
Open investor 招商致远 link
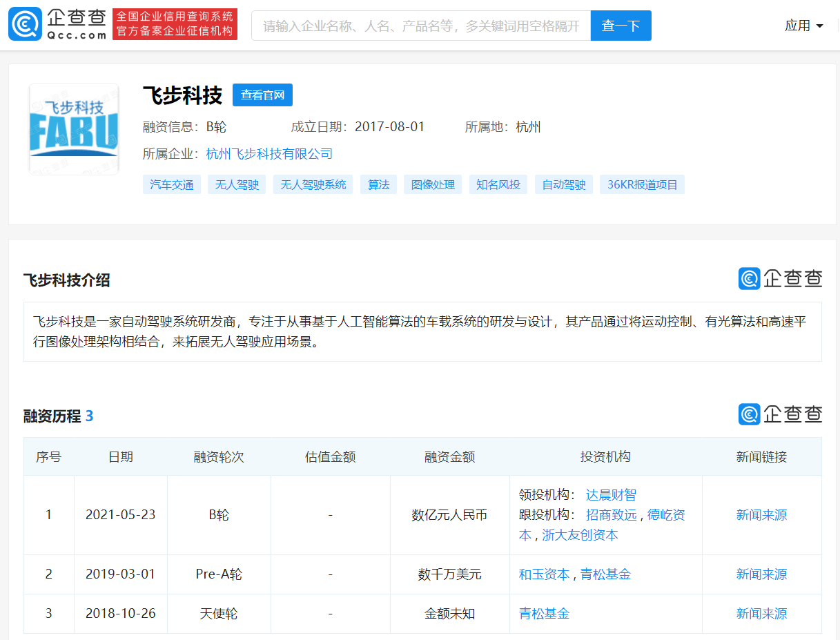[x=611, y=515]
